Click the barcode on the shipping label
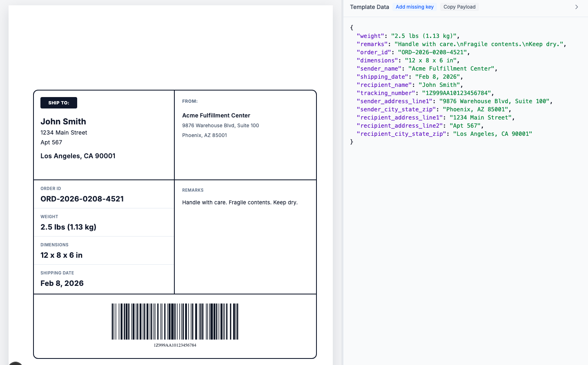 point(175,322)
